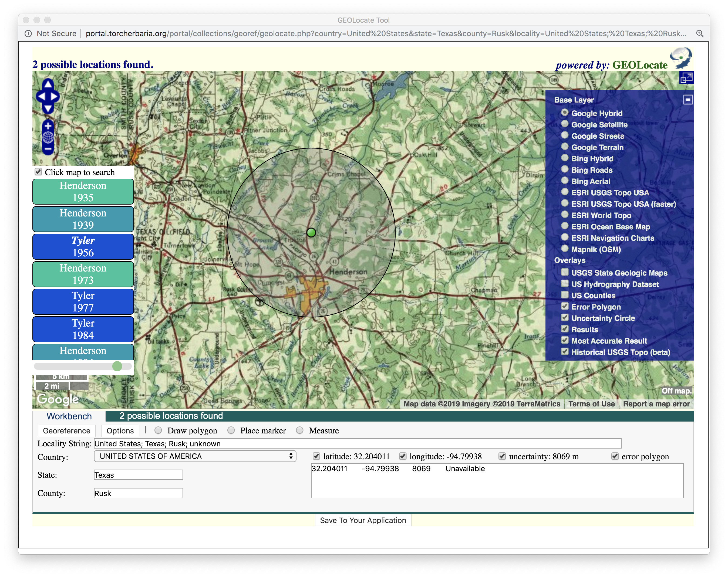728x577 pixels.
Task: Zoom out with the minus button
Action: click(x=48, y=149)
